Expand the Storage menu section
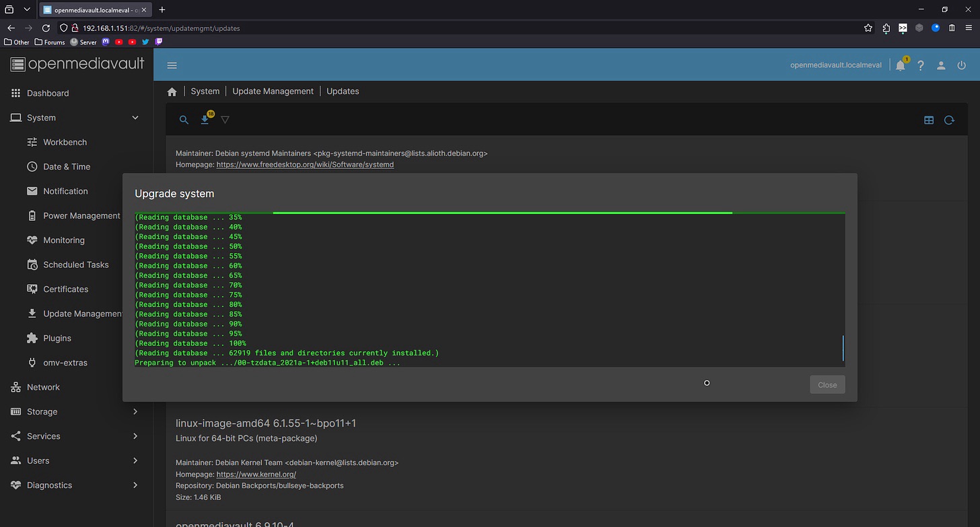Viewport: 980px width, 527px height. pos(135,412)
